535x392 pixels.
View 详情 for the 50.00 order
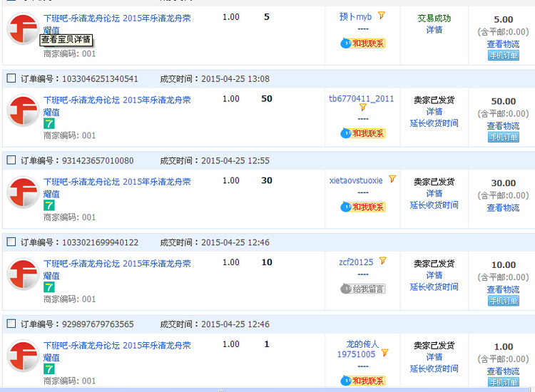(434, 111)
